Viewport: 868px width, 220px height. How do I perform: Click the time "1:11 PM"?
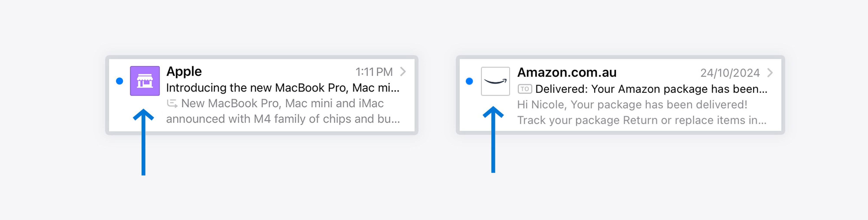click(374, 72)
